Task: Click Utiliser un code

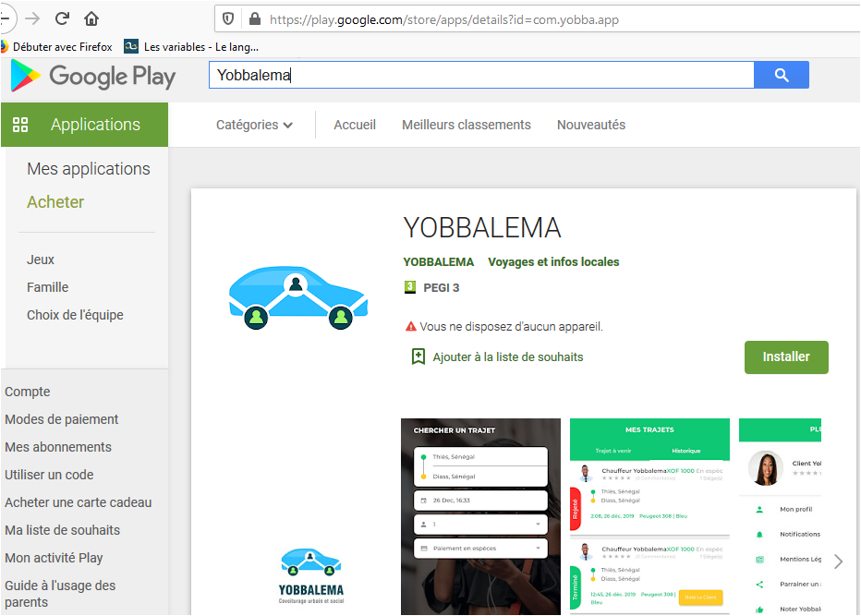Action: click(x=49, y=475)
